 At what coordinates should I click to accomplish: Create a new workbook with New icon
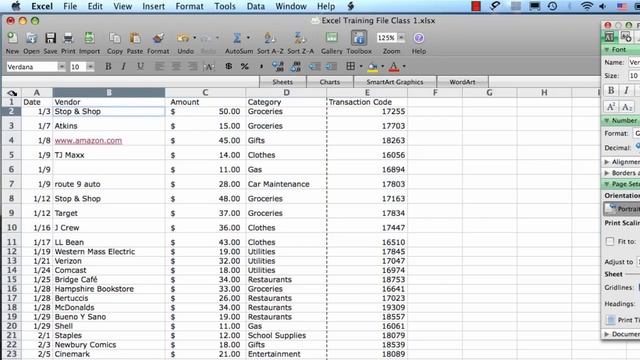(x=12, y=38)
